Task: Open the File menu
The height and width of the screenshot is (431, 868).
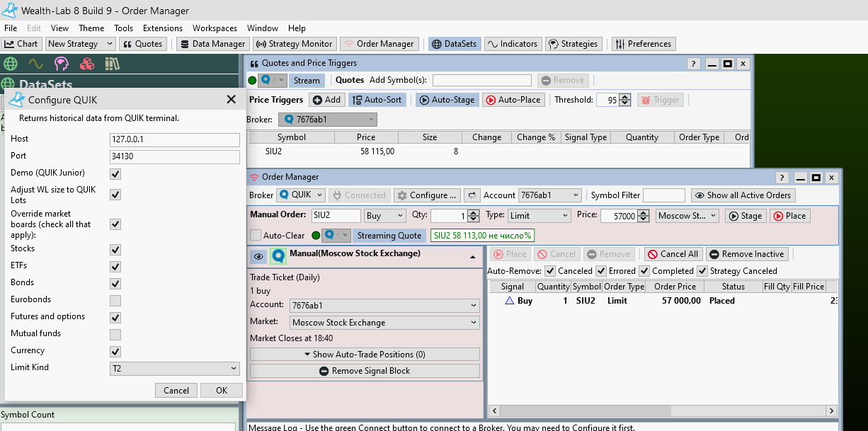Action: pyautogui.click(x=11, y=28)
